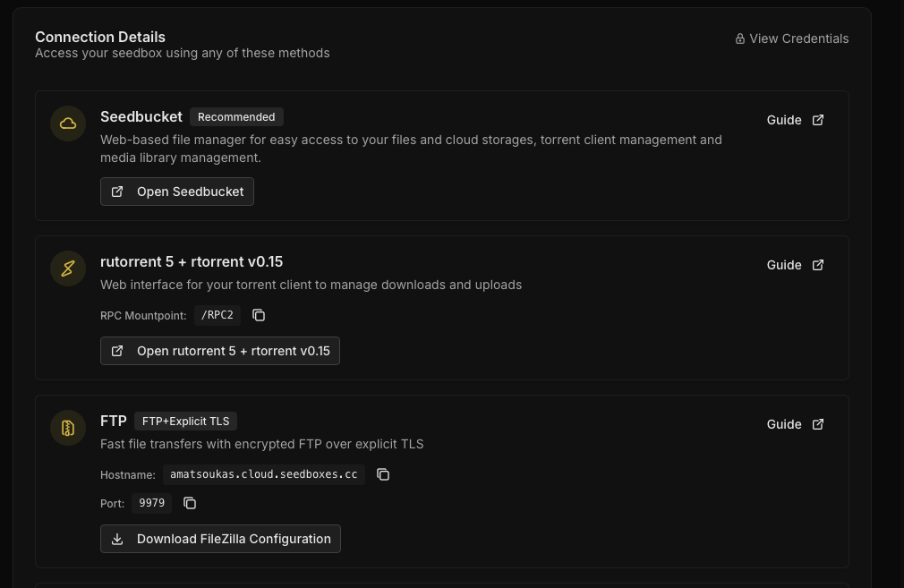
Task: Open the Seedbucket Guide link
Action: pos(784,120)
